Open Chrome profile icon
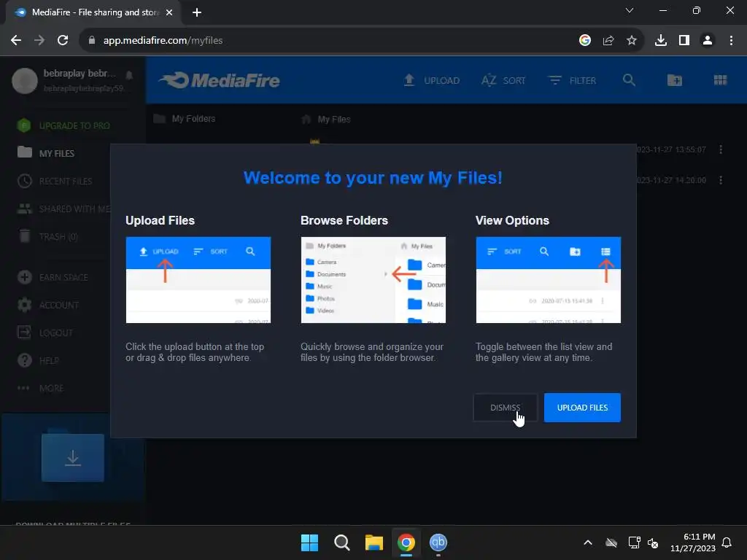Screen dimensions: 747x560 coord(708,41)
